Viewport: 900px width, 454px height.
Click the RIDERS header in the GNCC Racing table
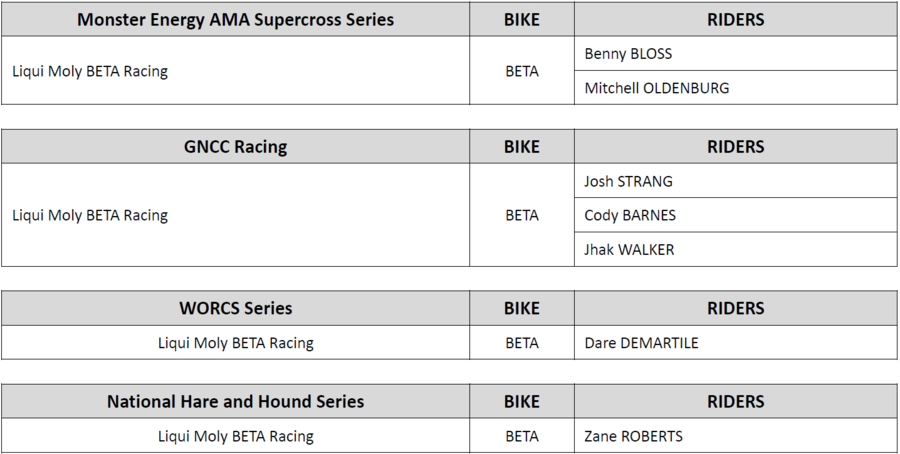(735, 147)
